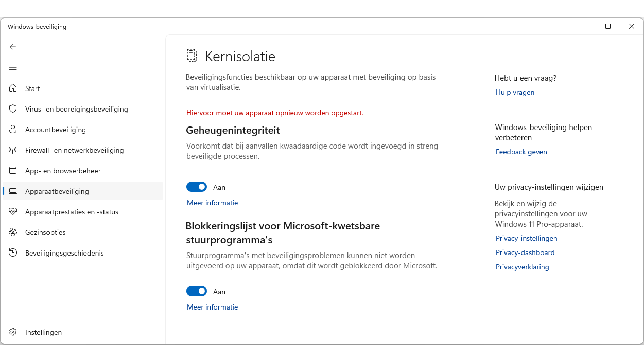Click the Gezinsopties family icon
Screen dimensions: 644x362
click(x=13, y=232)
